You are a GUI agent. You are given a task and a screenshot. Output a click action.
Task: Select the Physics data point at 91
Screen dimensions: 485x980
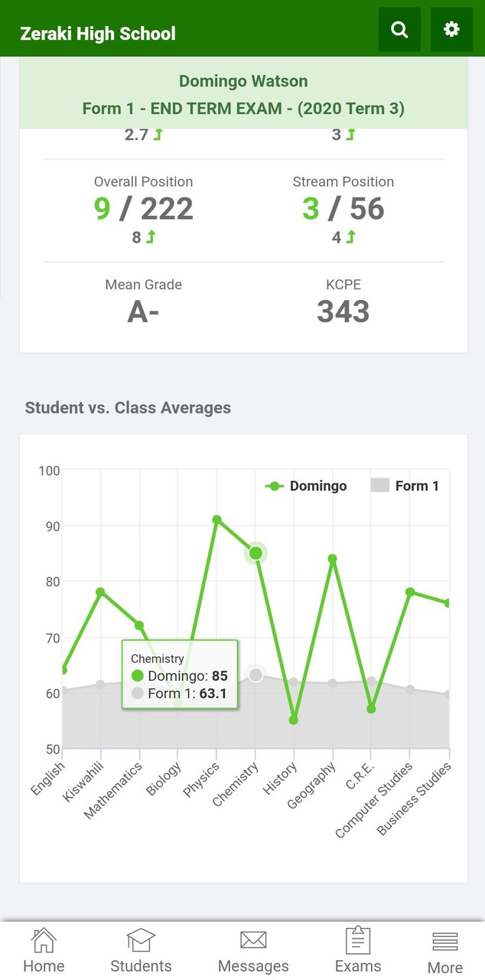coord(216,520)
